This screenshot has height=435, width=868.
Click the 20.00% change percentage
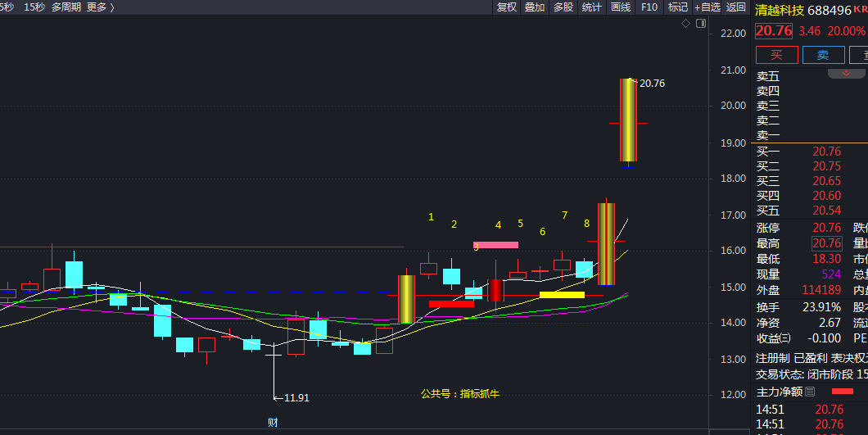pyautogui.click(x=846, y=31)
